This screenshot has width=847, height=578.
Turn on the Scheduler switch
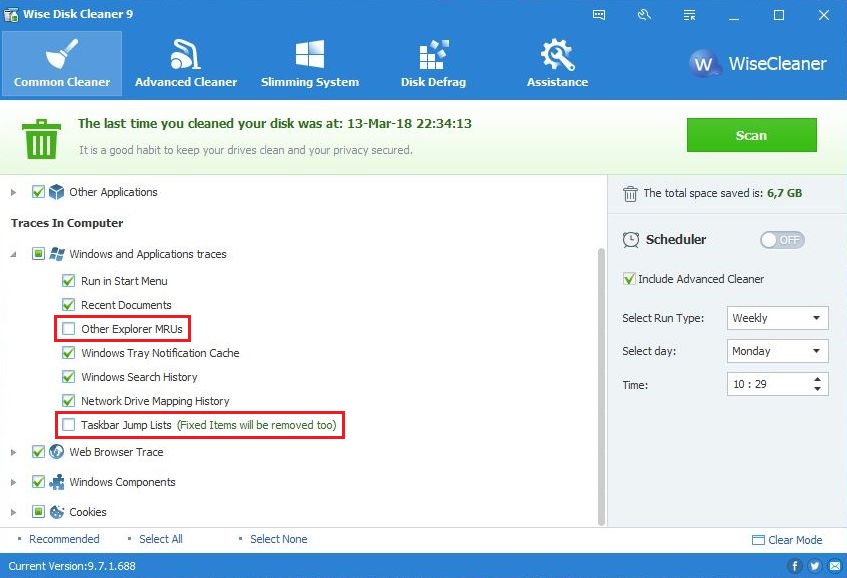[x=782, y=240]
